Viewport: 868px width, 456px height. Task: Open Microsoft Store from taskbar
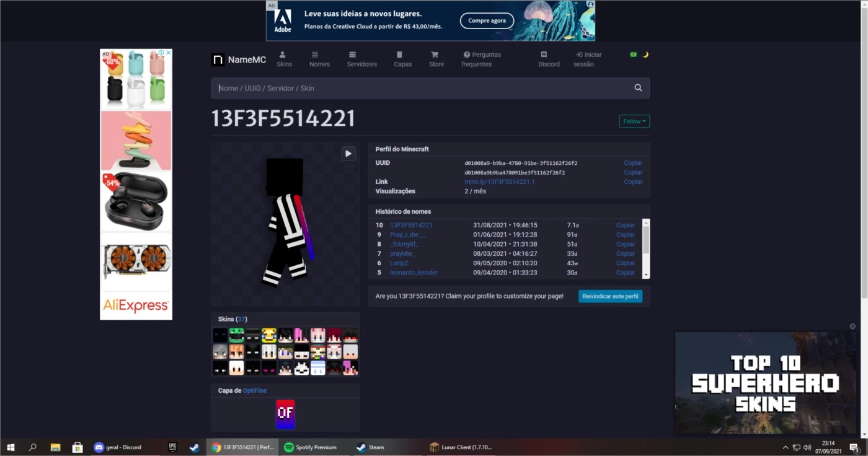tap(77, 447)
